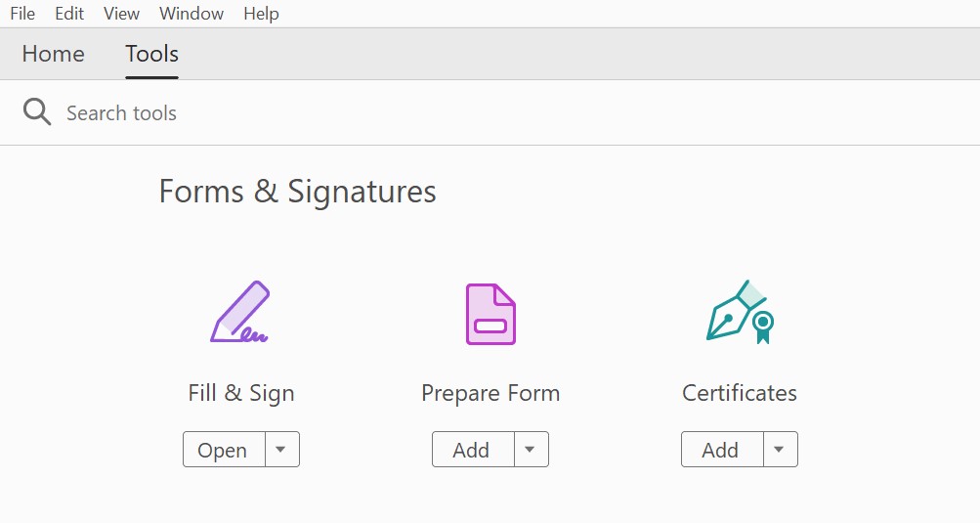Open the View menu
Viewport: 980px width, 523px height.
[x=121, y=14]
